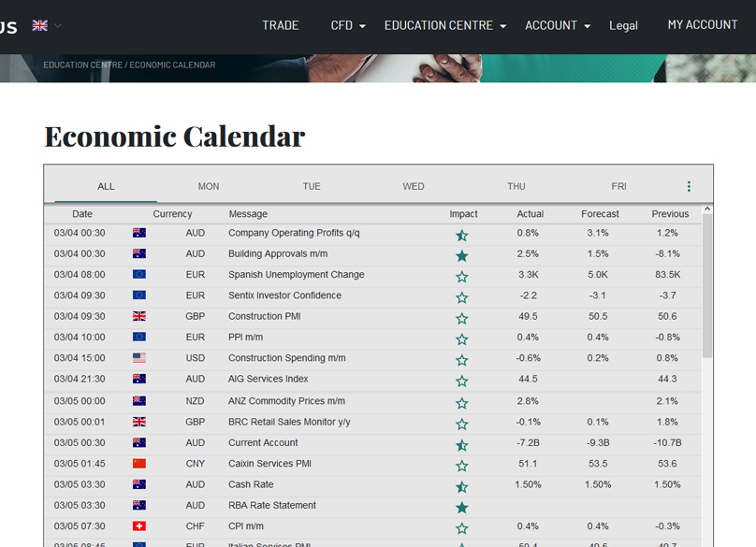Open the Legal link
The height and width of the screenshot is (547, 756).
pyautogui.click(x=623, y=25)
